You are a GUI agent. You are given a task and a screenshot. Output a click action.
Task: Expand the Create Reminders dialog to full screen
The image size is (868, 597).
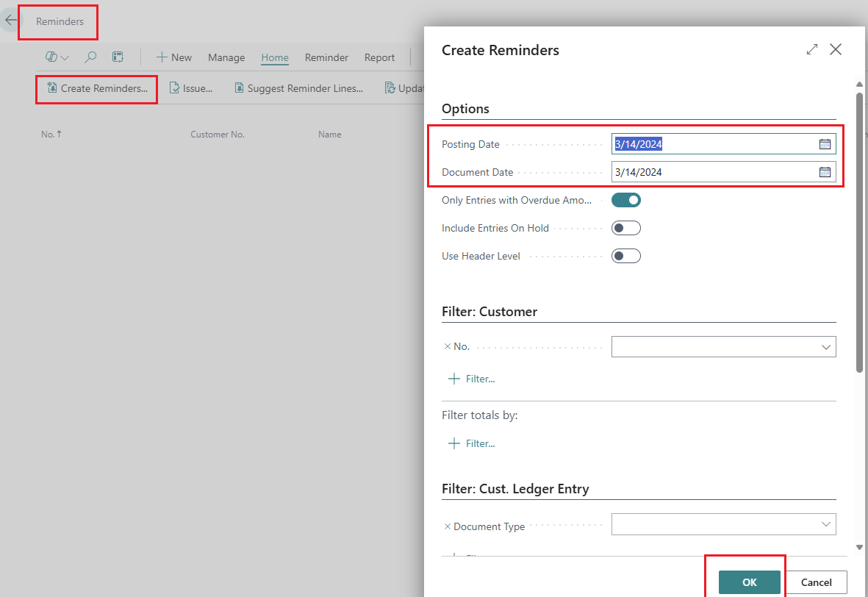[811, 49]
